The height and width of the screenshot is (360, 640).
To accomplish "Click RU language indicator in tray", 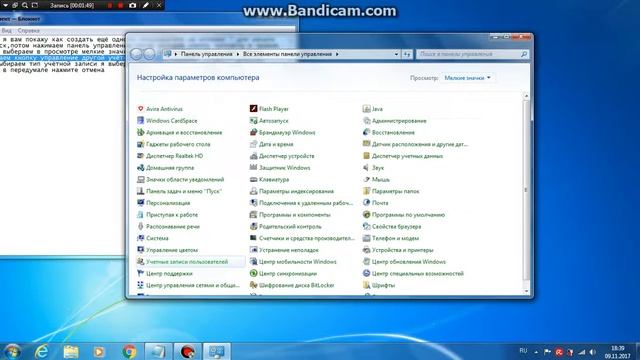I will pos(523,351).
